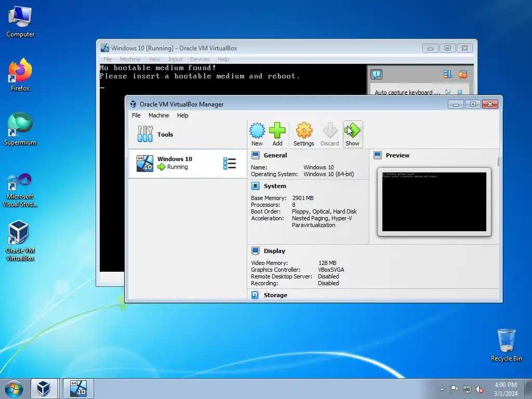Open the Windows Start orb
Viewport: 532px width, 399px height.
tap(14, 389)
